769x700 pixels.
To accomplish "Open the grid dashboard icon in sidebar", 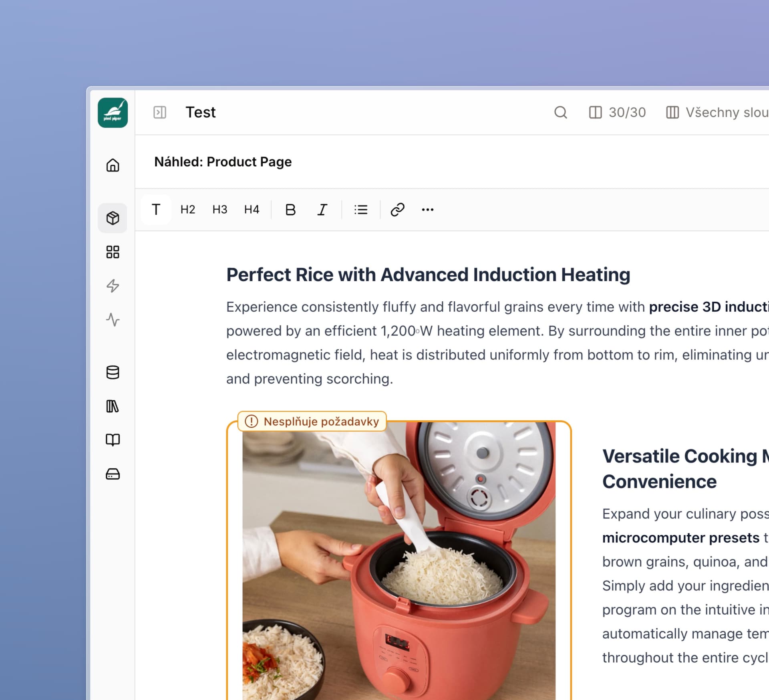I will pyautogui.click(x=113, y=252).
